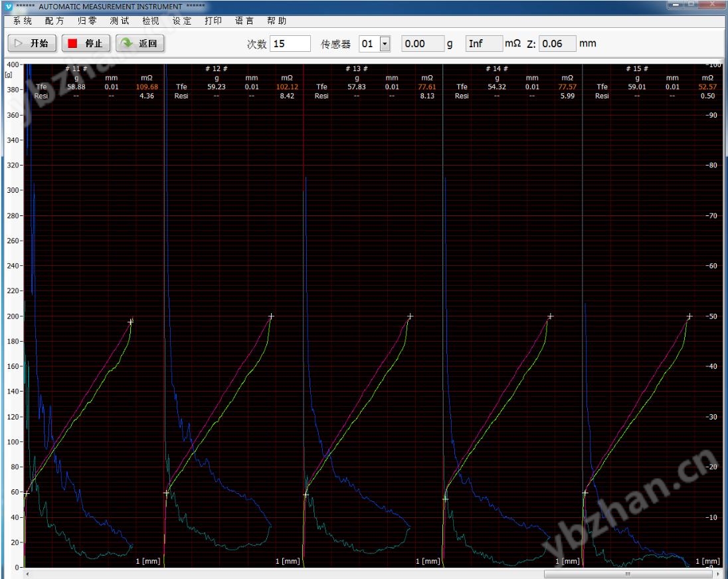Viewport: 728px width, 579px height.
Task: Click the Resi 8.13 value in chart 13
Action: coord(427,96)
